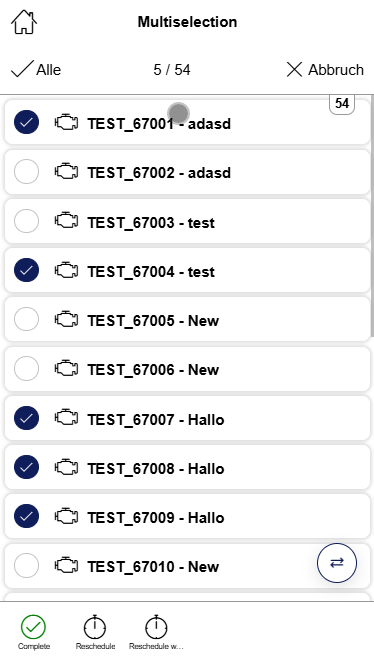Select all items with Alle
Image resolution: width=374 pixels, height=665 pixels.
coord(36,69)
